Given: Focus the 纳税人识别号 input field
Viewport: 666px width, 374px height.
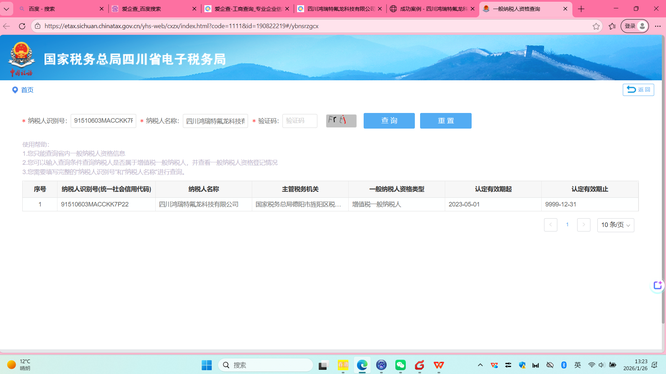Looking at the screenshot, I should pyautogui.click(x=103, y=121).
